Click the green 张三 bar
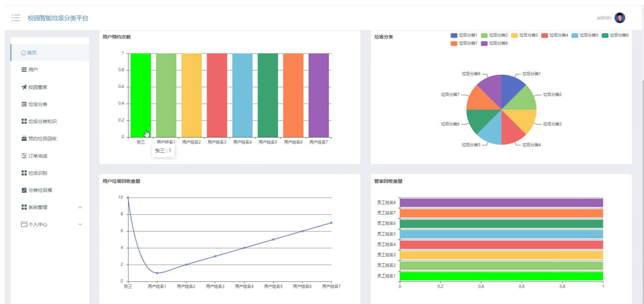This screenshot has width=644, height=304. coord(141,95)
